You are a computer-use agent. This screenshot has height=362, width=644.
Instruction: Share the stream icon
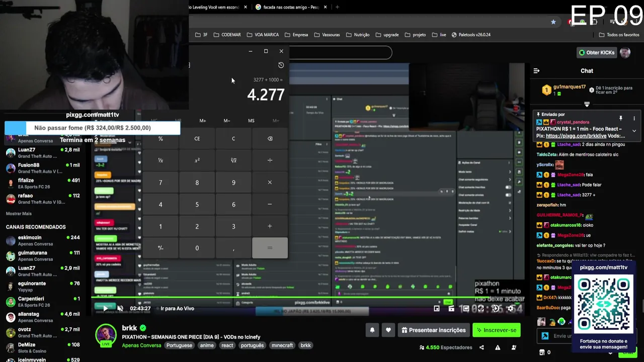point(481,347)
